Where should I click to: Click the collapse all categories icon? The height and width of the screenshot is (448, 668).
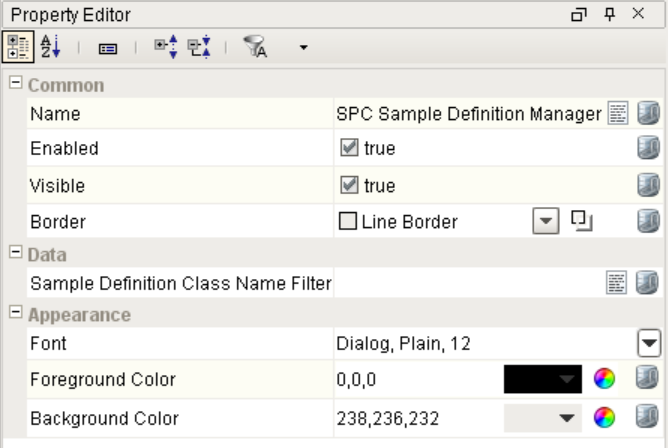click(199, 46)
